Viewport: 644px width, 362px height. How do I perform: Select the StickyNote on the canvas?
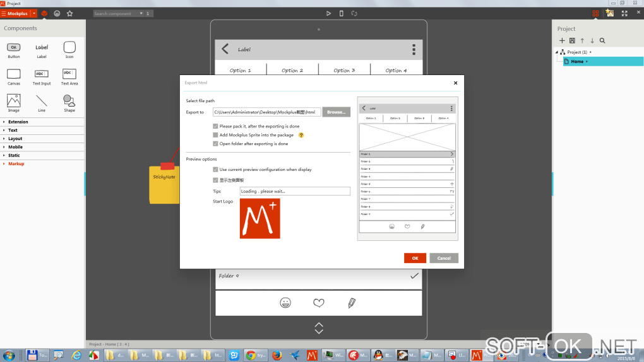tap(164, 184)
